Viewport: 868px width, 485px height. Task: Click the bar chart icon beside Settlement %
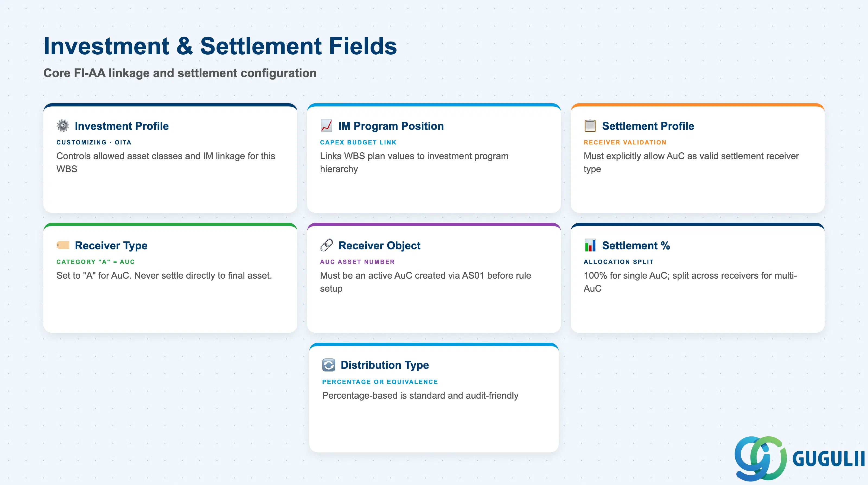tap(590, 245)
